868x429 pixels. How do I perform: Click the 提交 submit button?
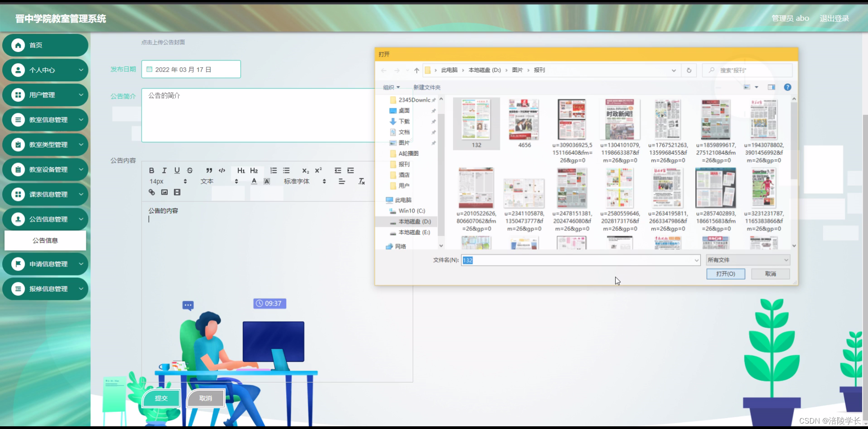[161, 398]
